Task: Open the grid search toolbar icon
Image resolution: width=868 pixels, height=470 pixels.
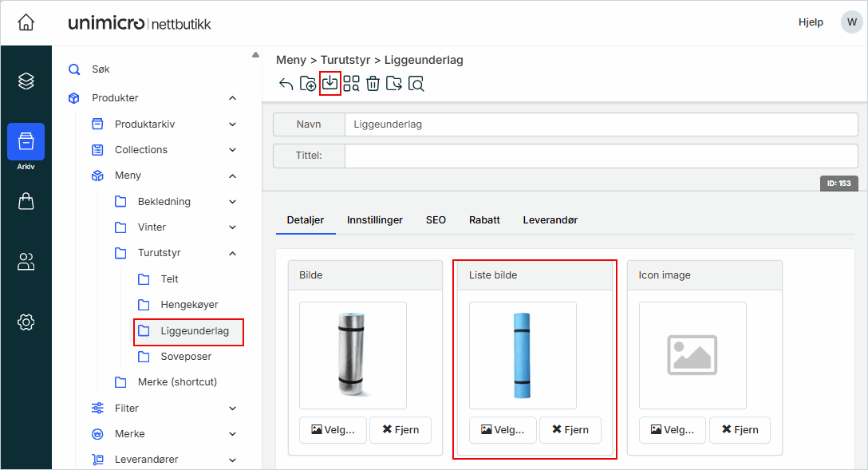Action: click(351, 84)
